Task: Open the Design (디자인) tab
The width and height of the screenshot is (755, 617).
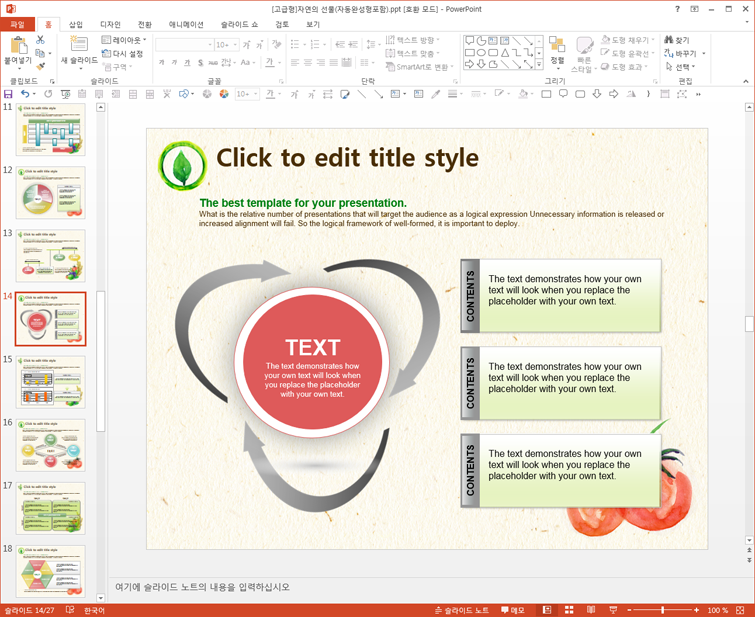Action: pyautogui.click(x=110, y=24)
